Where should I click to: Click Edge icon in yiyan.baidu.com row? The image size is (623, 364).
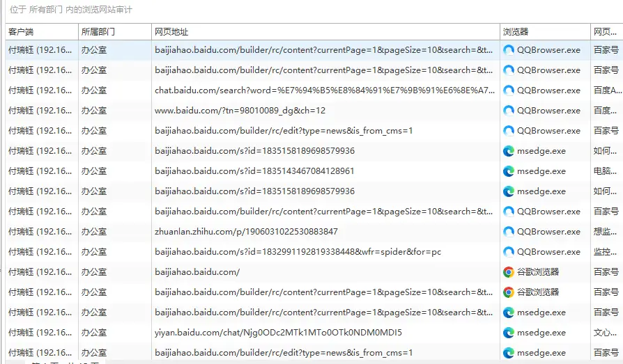click(x=509, y=333)
